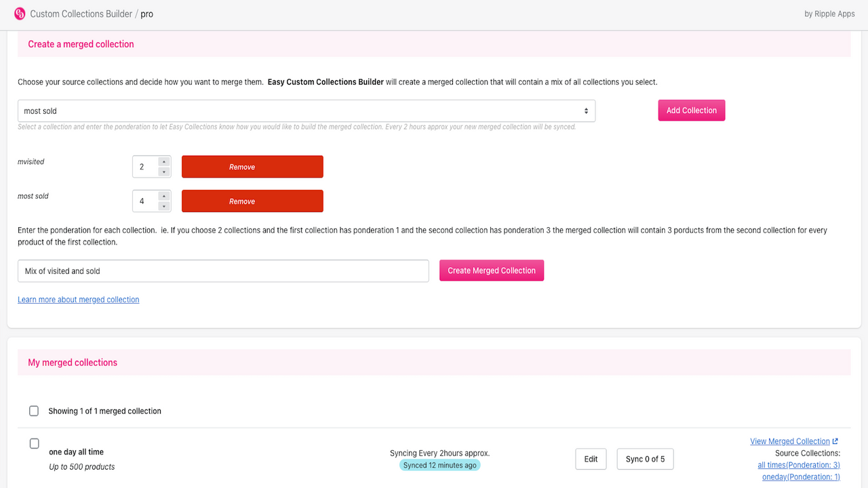868x488 pixels.
Task: Click the Sync 0 of 5 button
Action: click(646, 459)
